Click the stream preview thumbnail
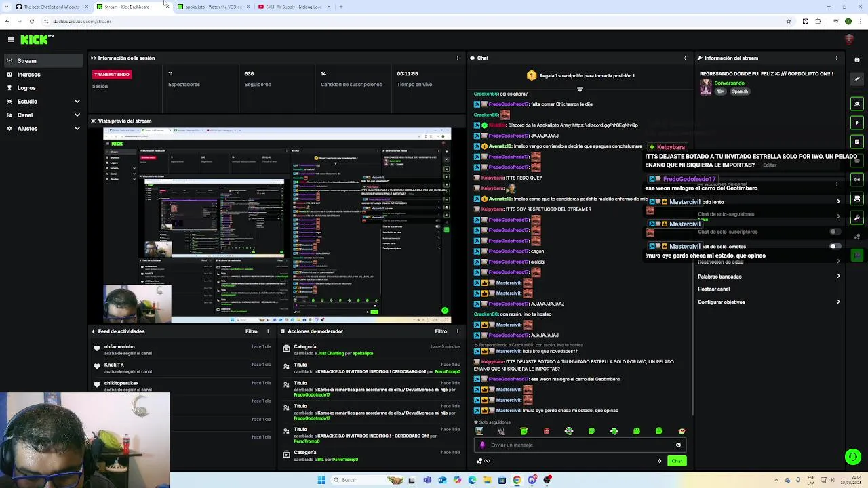868x488 pixels. (x=277, y=225)
